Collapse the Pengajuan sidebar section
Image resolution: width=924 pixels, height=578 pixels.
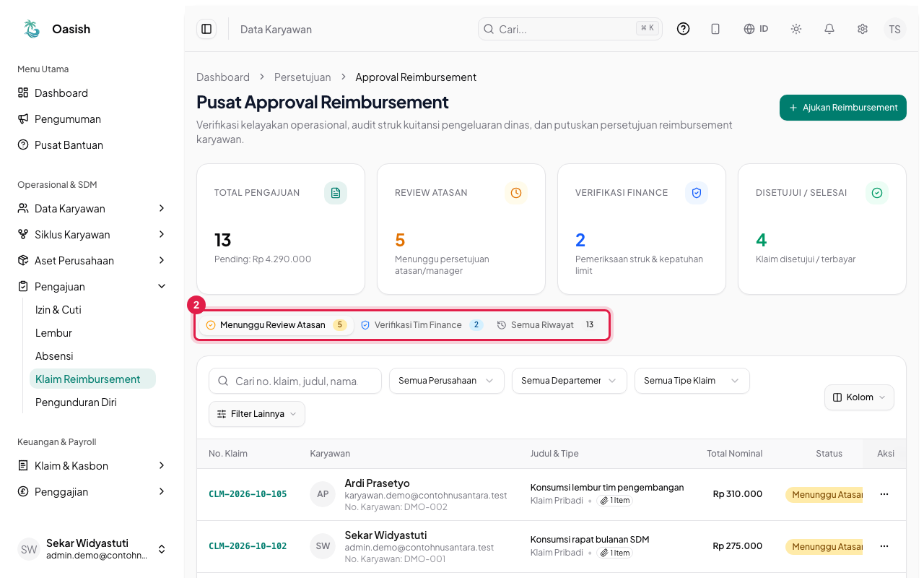coord(92,287)
